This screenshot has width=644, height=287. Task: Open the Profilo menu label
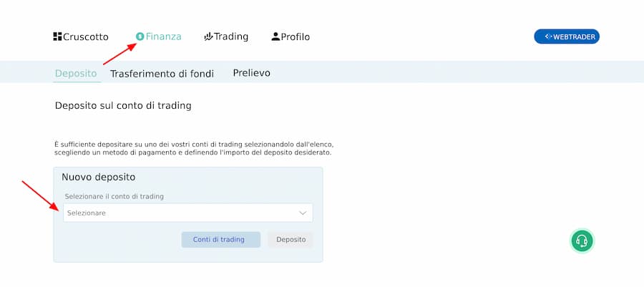pyautogui.click(x=296, y=37)
